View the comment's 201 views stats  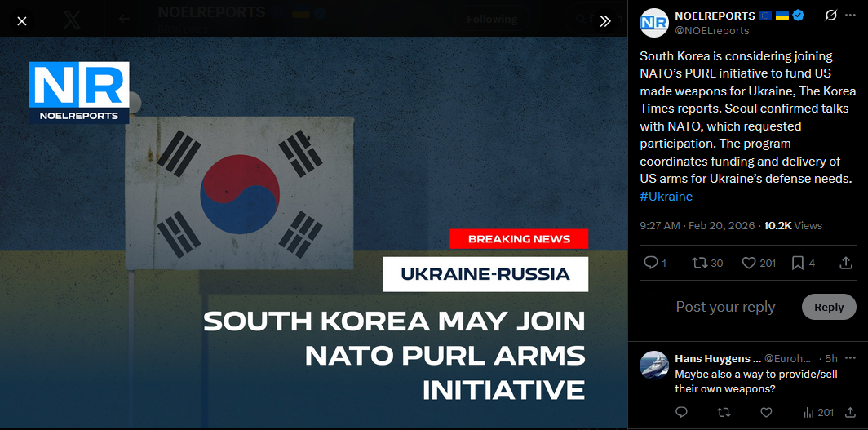(818, 412)
